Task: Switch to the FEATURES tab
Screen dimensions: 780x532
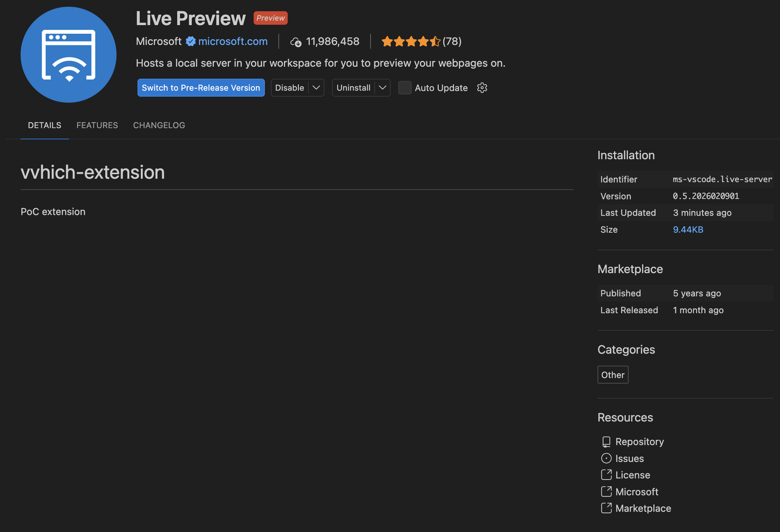Action: coord(97,125)
